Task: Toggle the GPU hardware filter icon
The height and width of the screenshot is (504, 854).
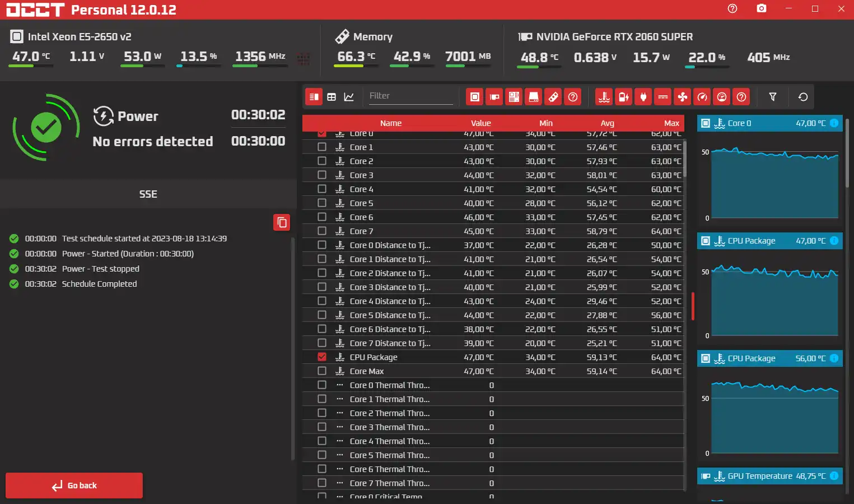Action: pos(494,97)
